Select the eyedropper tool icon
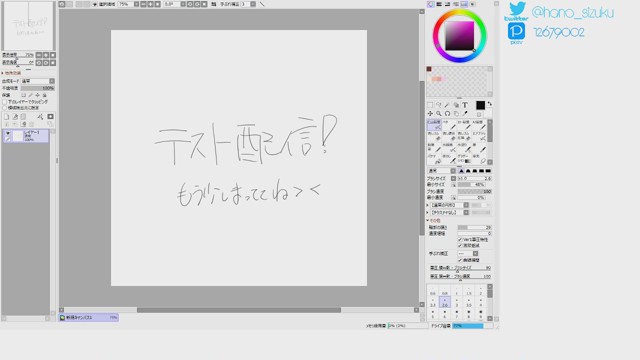The height and width of the screenshot is (360, 640). coord(465,113)
